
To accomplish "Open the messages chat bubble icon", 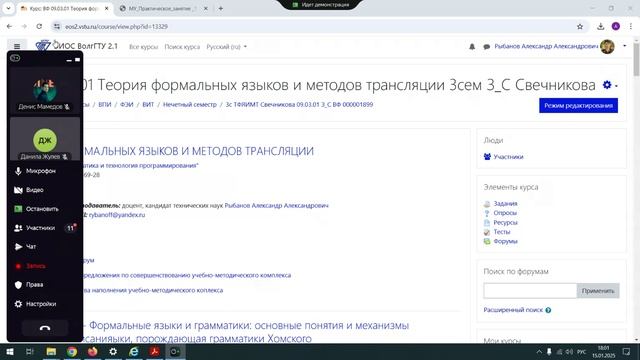I will click(487, 47).
